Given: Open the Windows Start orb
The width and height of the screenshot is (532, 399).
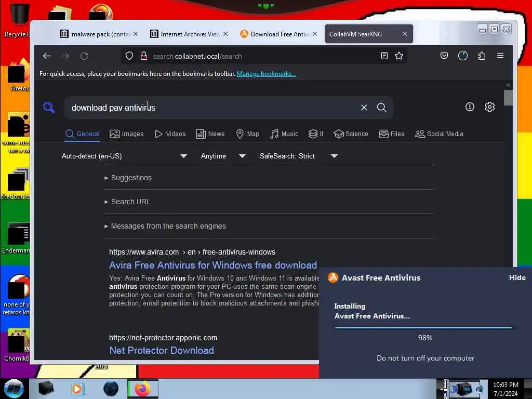Looking at the screenshot, I should coord(14,389).
